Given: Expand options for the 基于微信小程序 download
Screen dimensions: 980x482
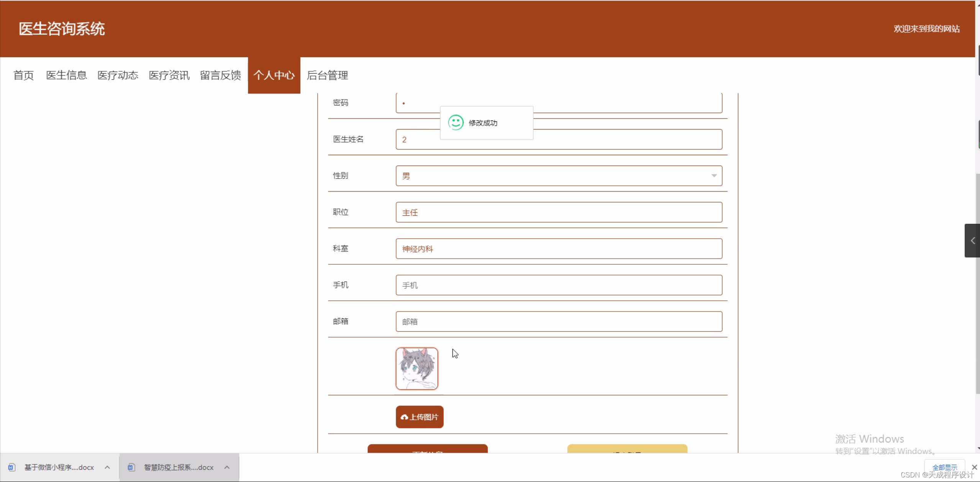Looking at the screenshot, I should click(108, 467).
